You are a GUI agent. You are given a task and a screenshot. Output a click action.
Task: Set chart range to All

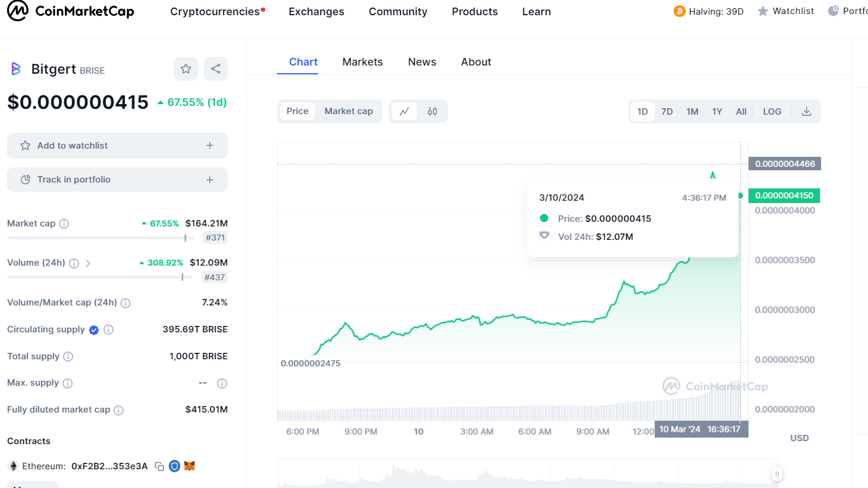(741, 111)
